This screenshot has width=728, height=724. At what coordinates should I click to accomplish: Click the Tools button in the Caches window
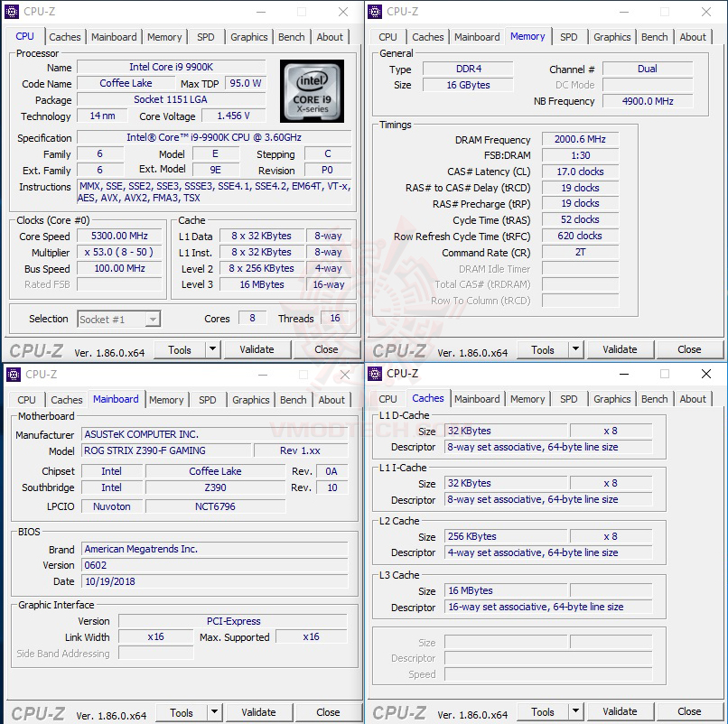pos(545,711)
